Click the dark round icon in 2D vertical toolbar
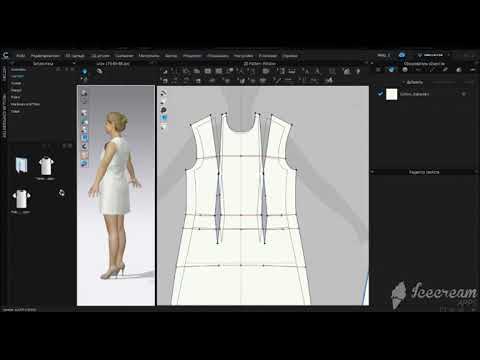 163,110
